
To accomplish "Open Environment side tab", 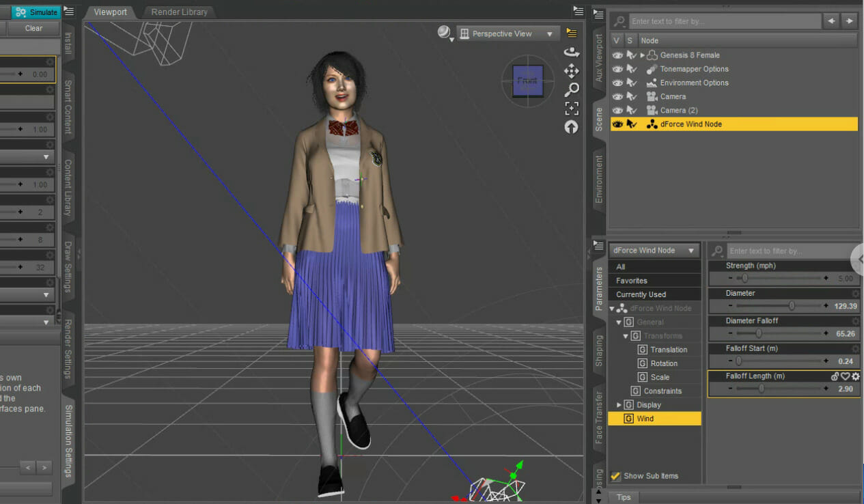I will (599, 179).
